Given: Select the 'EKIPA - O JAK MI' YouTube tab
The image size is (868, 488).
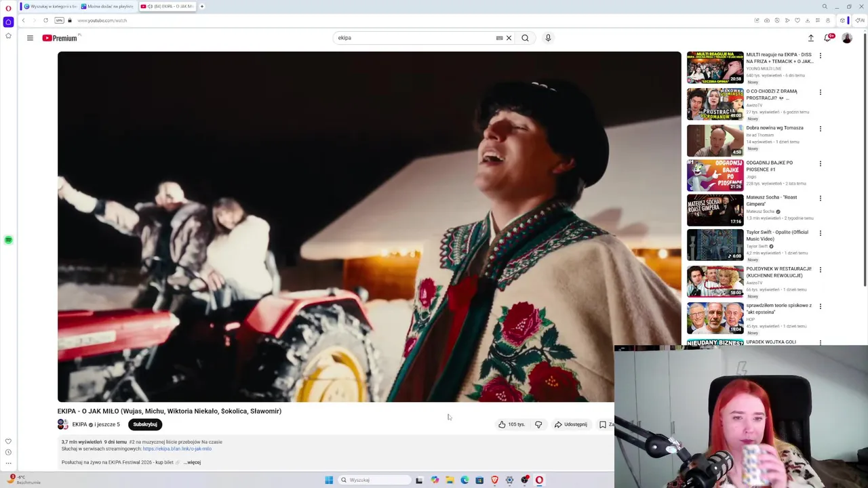Looking at the screenshot, I should 167,6.
